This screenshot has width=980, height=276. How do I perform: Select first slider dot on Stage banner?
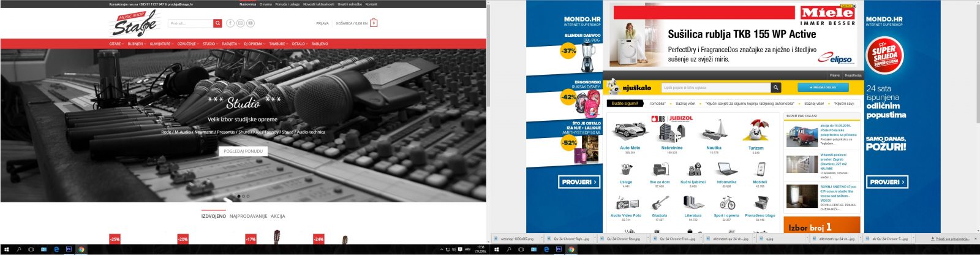[239, 196]
